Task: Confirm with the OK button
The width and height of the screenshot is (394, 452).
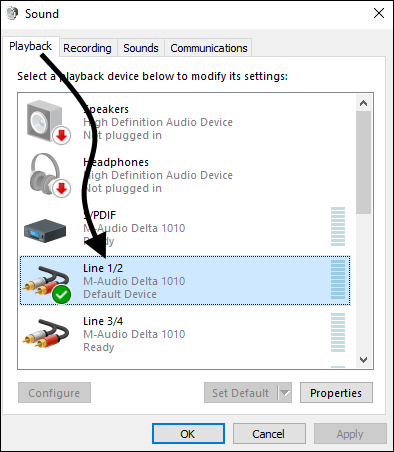Action: (x=188, y=434)
